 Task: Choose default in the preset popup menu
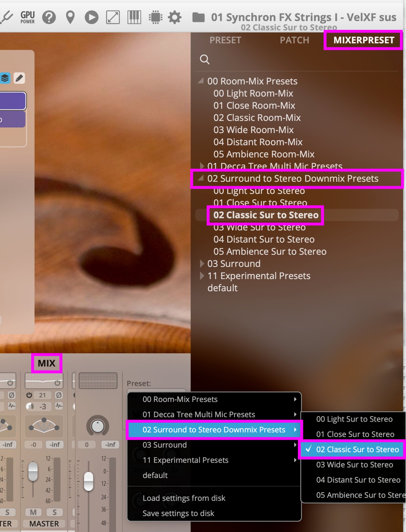tap(214, 475)
